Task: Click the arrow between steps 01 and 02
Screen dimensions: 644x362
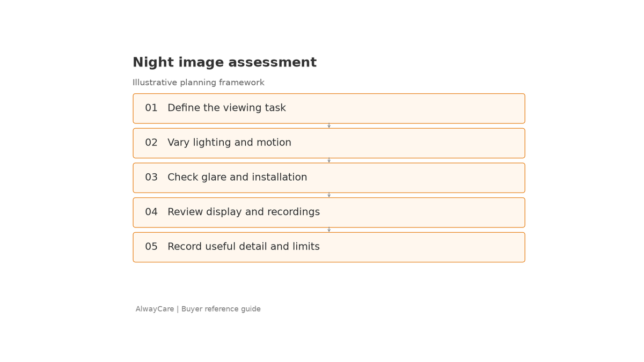Action: 329,126
